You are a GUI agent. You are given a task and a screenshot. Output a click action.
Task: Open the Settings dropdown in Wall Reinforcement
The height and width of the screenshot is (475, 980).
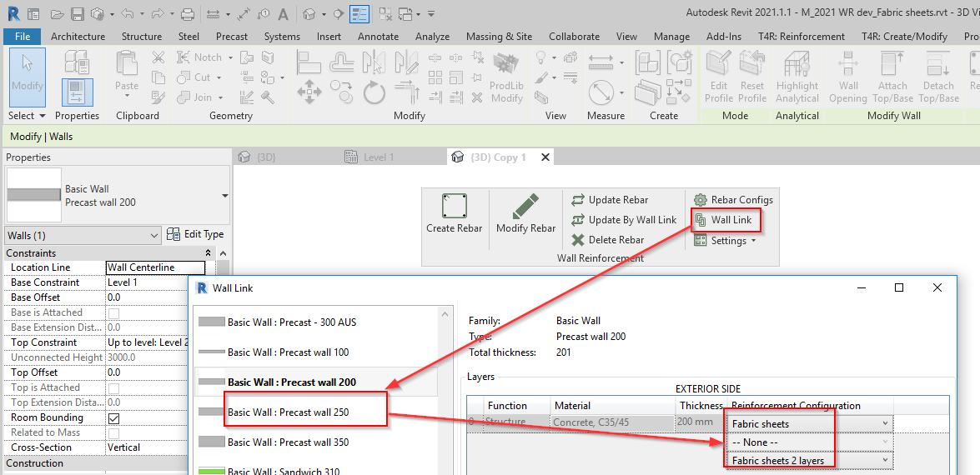726,240
